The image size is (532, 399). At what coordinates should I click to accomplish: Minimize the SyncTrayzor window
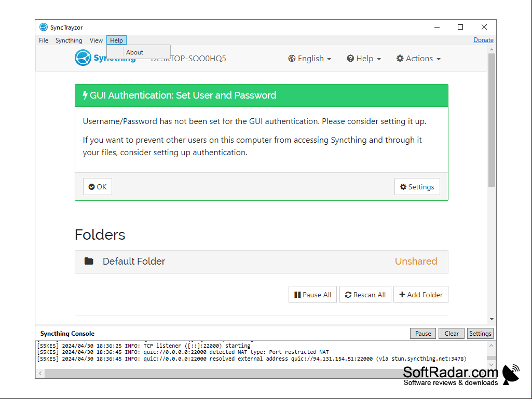(437, 27)
